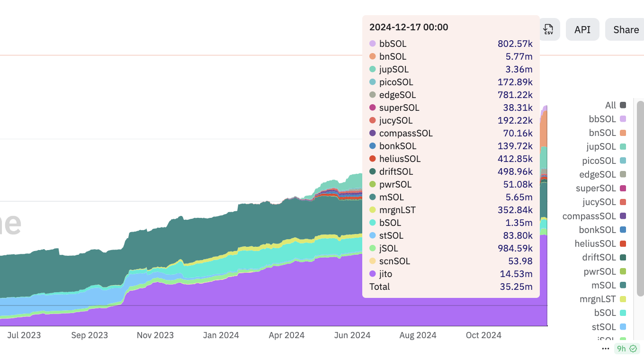This screenshot has width=644, height=359.
Task: Click the bbSOL lavender legend marker
Action: click(623, 119)
